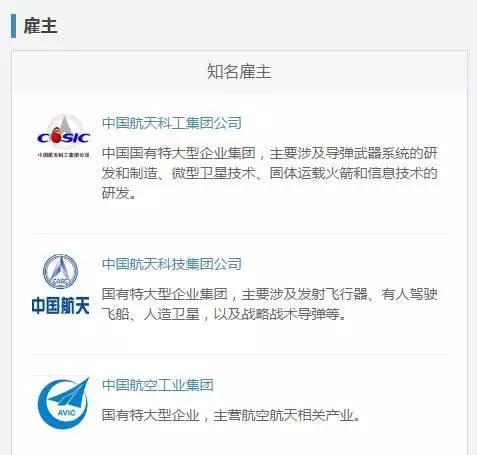Click the blue bar beside 雇主
This screenshot has width=477, height=455.
point(13,26)
